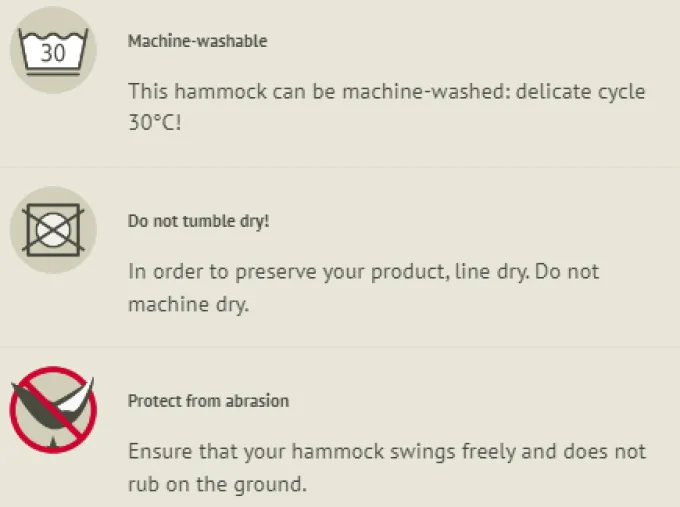Click the hammock silhouette inside red circle
This screenshot has width=680, height=507.
coord(53,406)
